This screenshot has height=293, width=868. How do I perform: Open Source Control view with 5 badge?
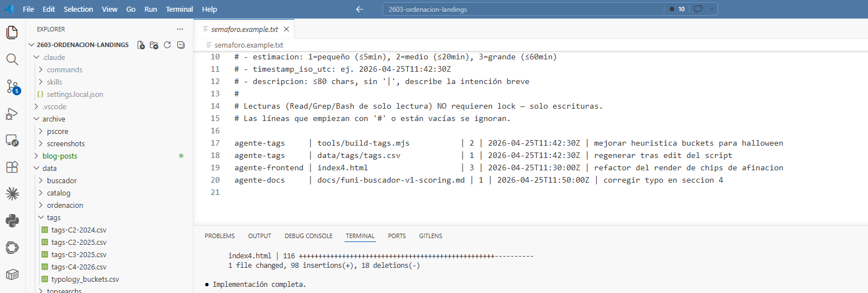pos(12,86)
